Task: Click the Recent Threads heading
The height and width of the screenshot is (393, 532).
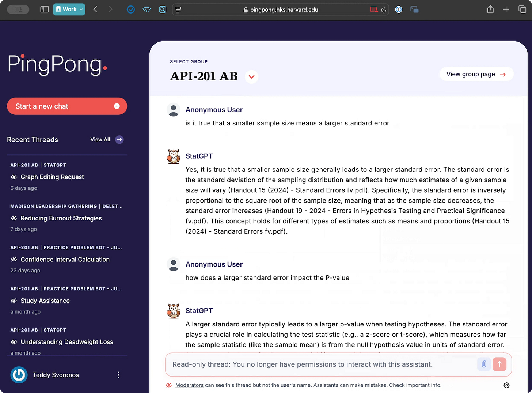Action: point(33,140)
